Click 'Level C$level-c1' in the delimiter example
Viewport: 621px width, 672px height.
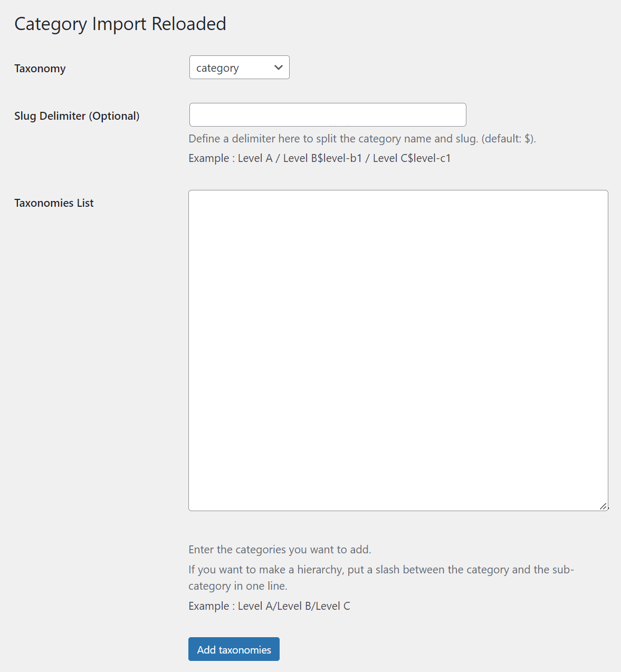(412, 158)
